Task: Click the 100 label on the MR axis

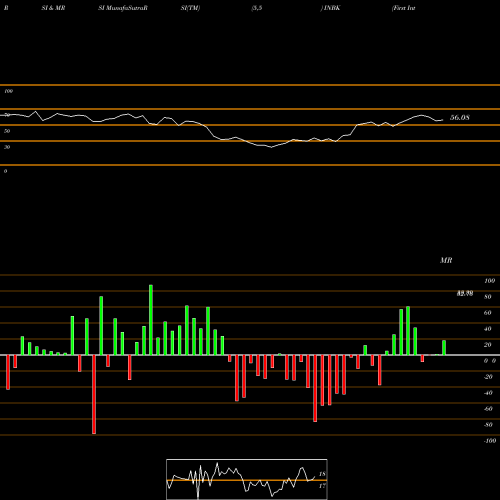Action: [489, 281]
